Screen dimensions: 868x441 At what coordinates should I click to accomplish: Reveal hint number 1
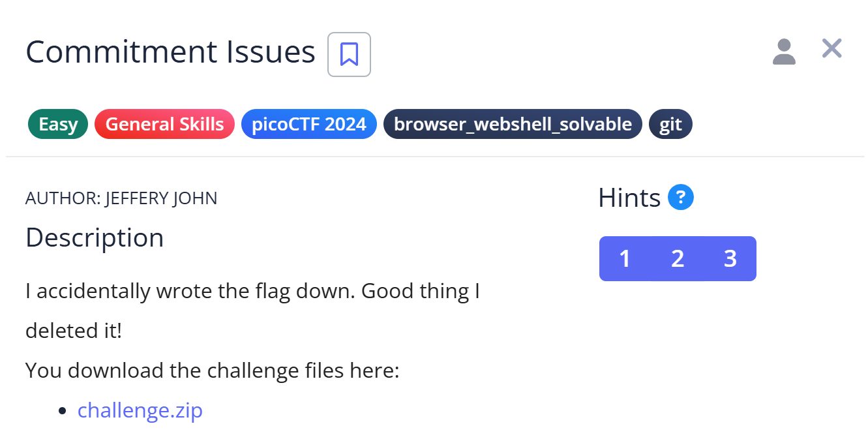point(625,259)
